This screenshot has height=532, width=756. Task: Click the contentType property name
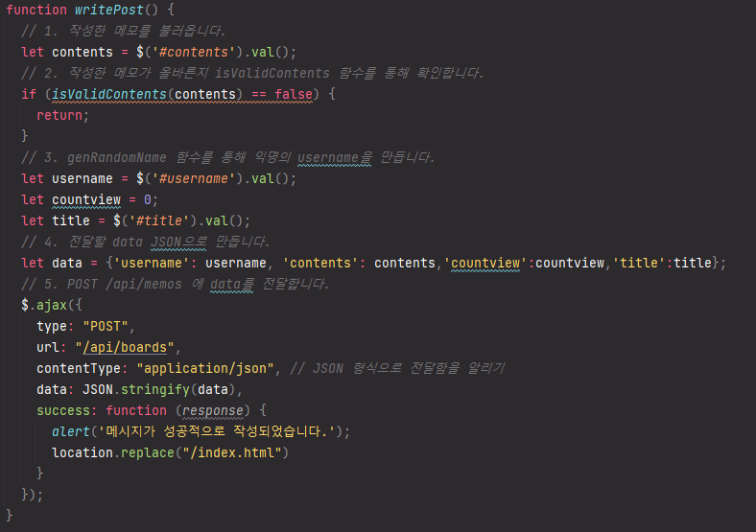coord(79,369)
